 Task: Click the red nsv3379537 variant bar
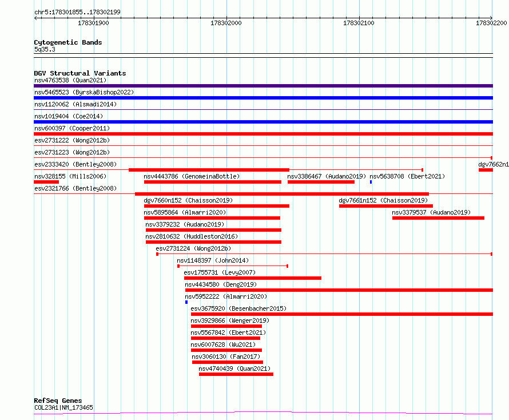438,218
